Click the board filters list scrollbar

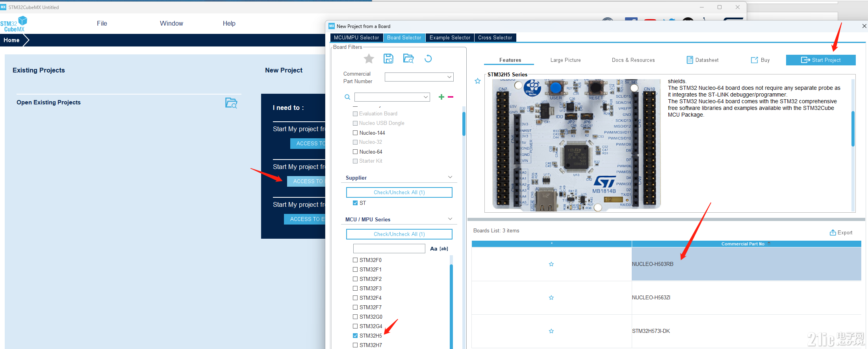(464, 124)
